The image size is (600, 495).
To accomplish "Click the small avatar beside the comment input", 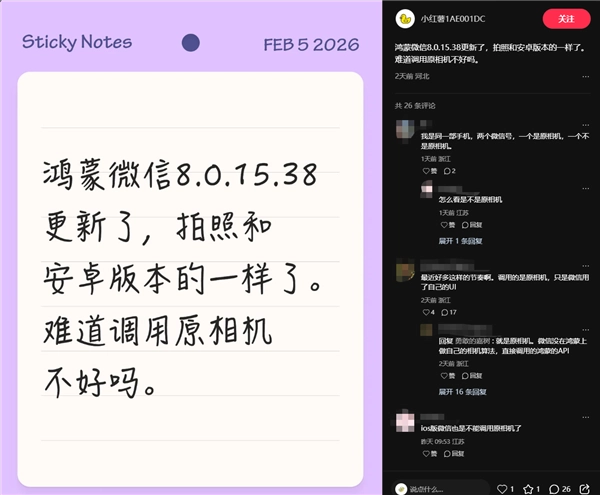I will tap(401, 489).
